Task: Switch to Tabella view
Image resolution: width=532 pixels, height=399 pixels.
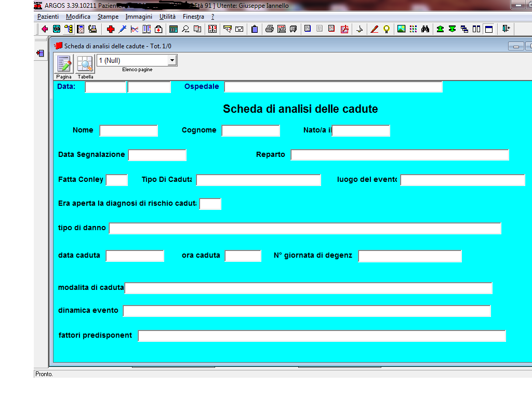Action: 85,63
